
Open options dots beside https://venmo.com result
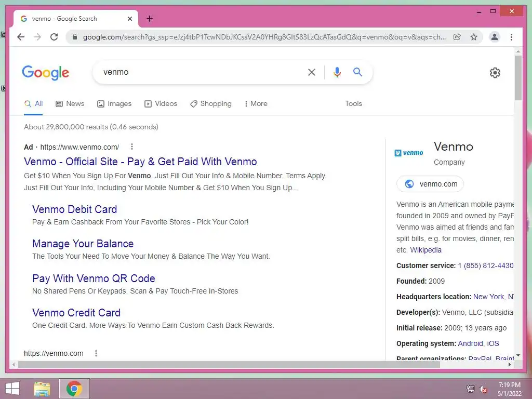pos(96,353)
